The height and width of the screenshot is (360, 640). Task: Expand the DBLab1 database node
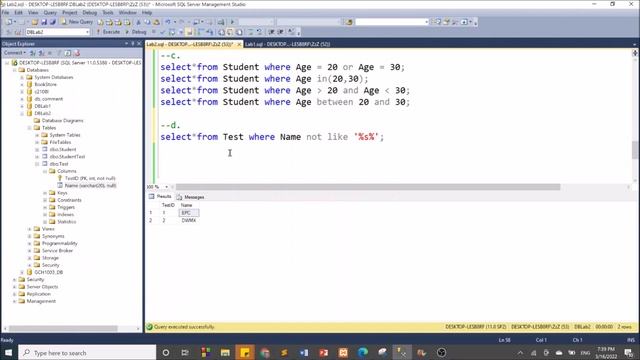tap(22, 106)
